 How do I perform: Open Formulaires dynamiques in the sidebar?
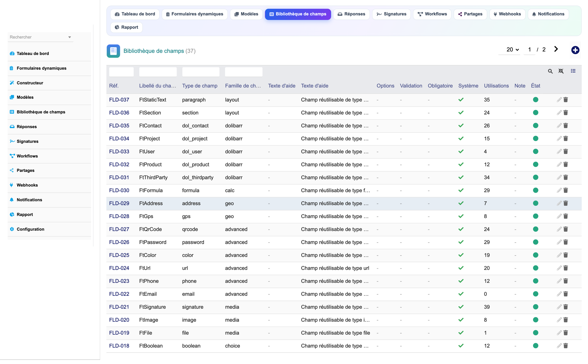pyautogui.click(x=41, y=68)
